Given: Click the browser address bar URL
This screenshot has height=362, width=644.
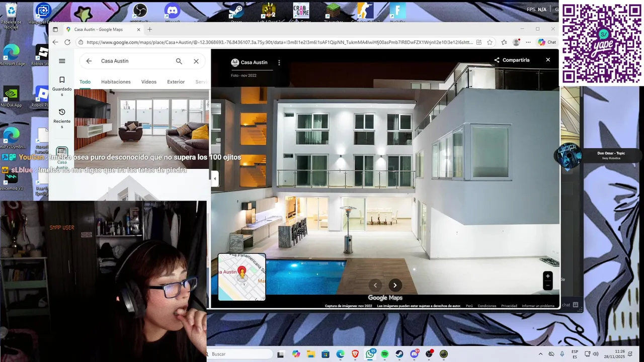Looking at the screenshot, I should point(279,42).
